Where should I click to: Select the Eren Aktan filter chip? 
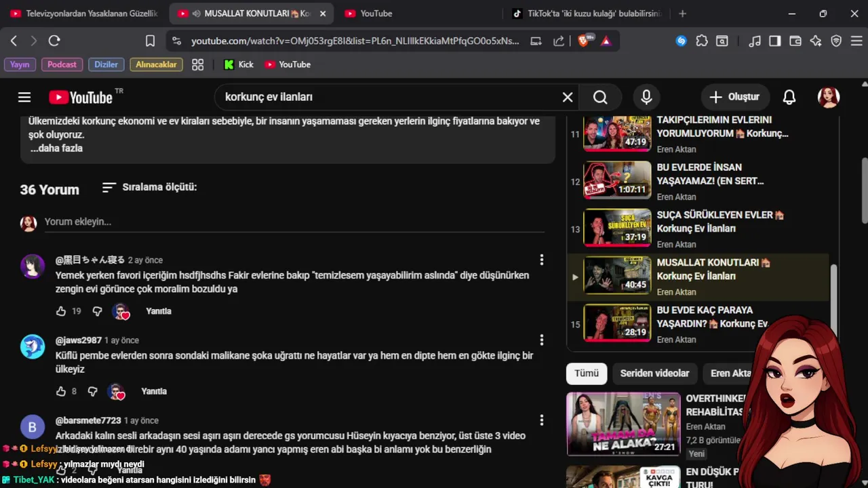[731, 373]
